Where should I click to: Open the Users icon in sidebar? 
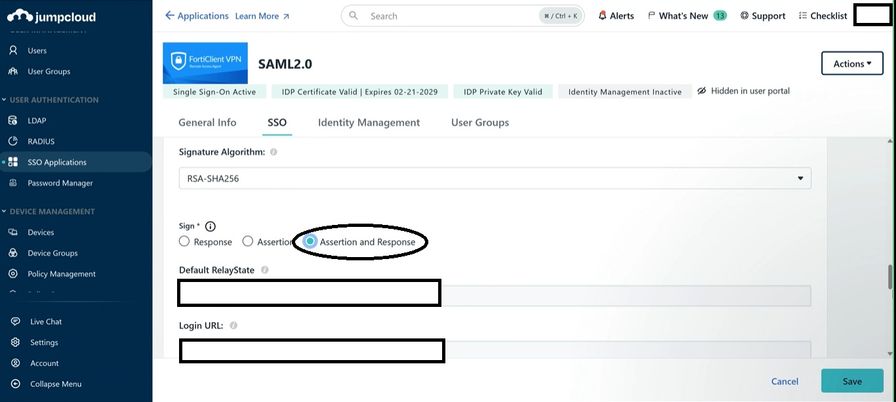click(x=14, y=50)
